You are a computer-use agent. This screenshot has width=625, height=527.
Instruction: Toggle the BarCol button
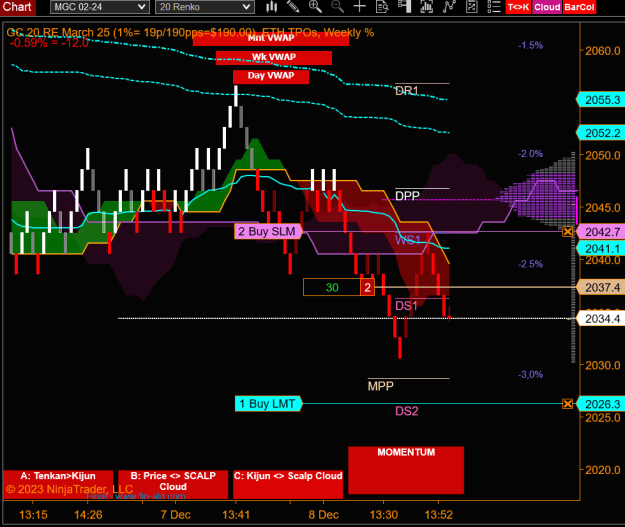580,7
